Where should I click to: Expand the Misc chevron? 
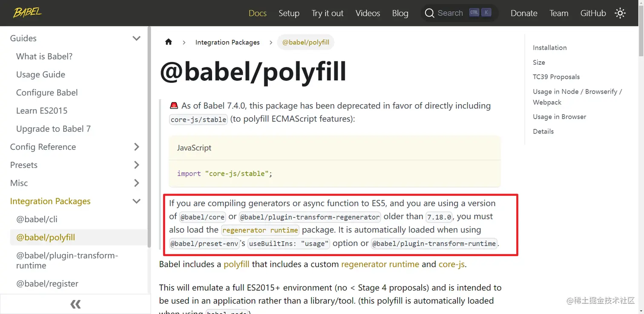click(136, 183)
